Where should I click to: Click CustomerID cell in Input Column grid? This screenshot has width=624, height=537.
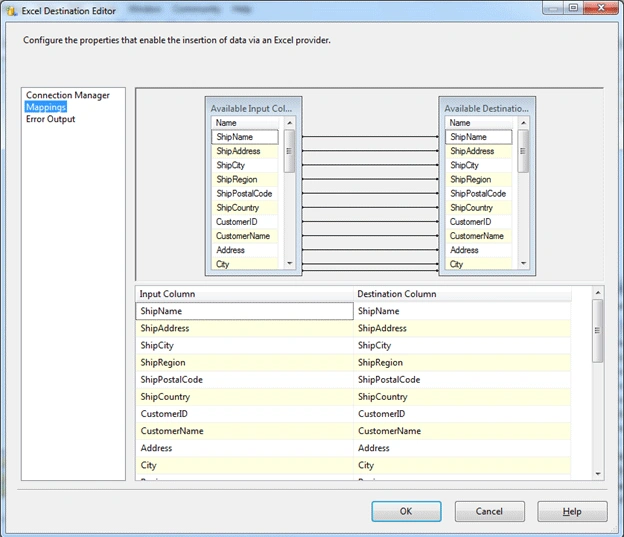[244, 414]
